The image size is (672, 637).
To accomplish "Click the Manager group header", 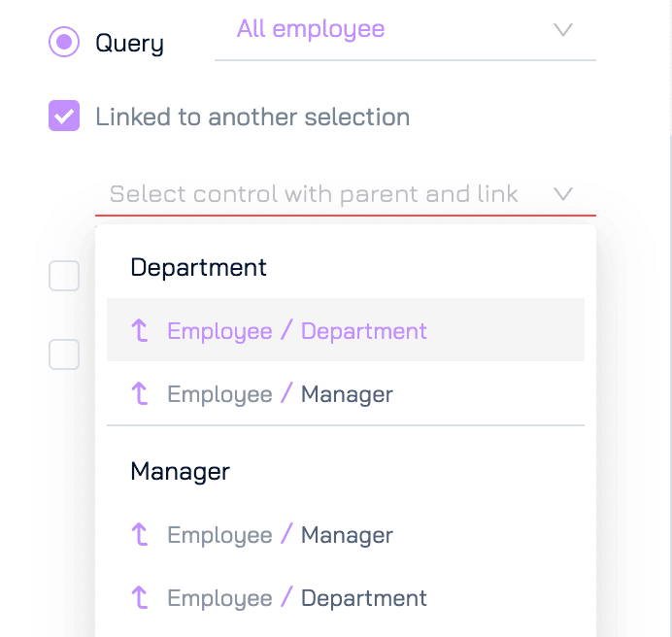I will click(180, 472).
